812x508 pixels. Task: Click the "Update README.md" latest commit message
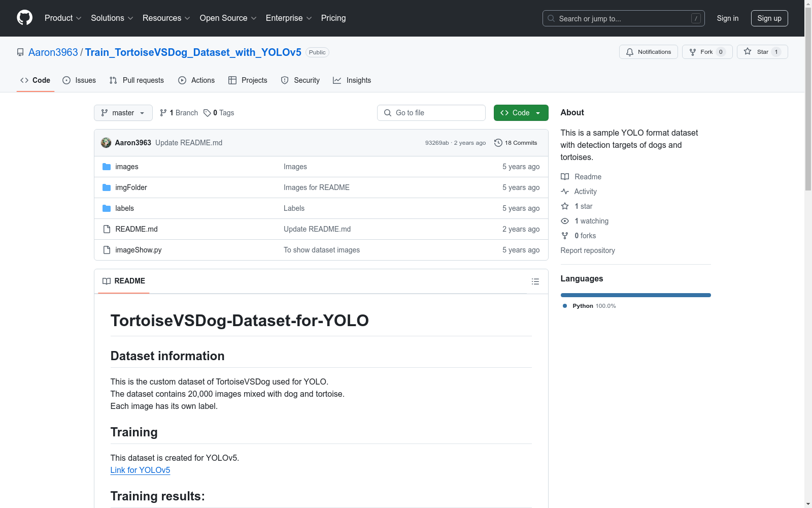coord(189,143)
